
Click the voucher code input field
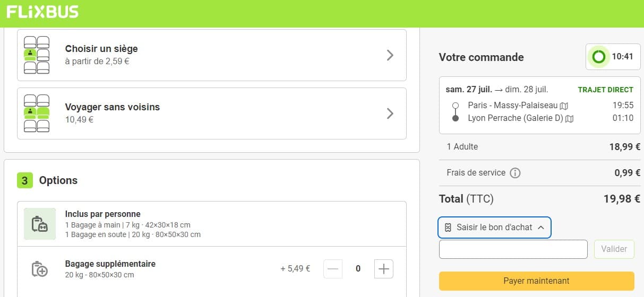(x=513, y=249)
